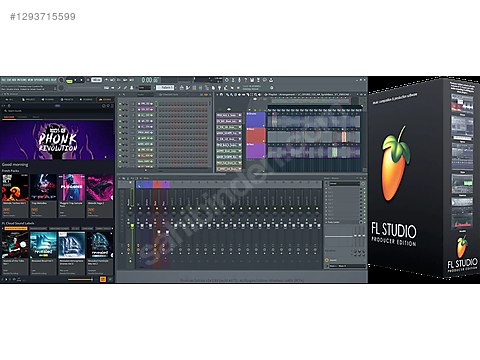Select the purple-colored mixer track

pyautogui.click(x=166, y=184)
